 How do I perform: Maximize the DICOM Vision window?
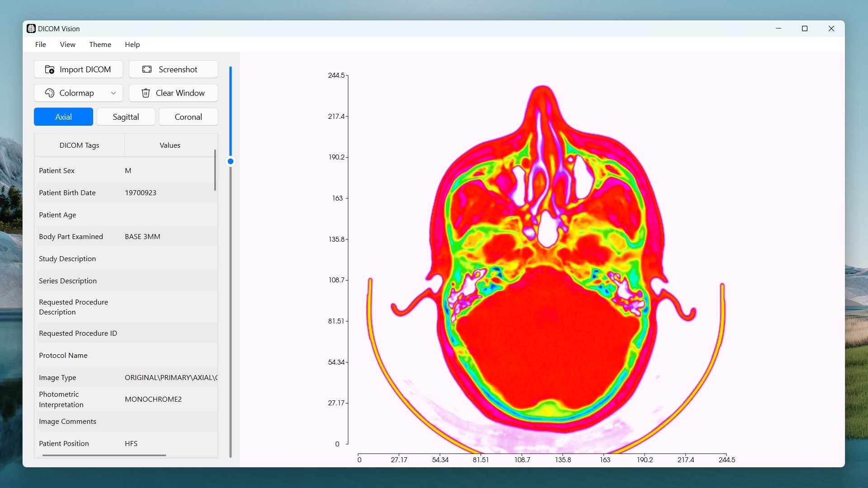click(805, 28)
